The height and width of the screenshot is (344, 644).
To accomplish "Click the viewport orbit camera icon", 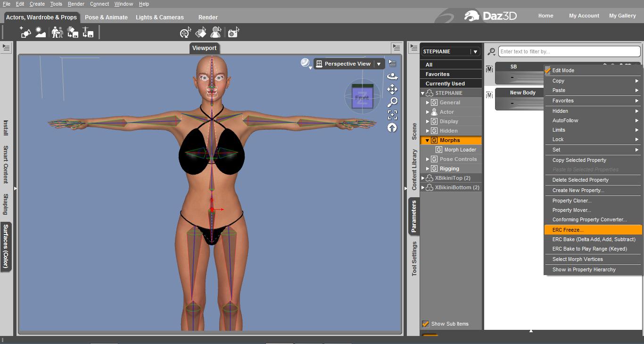I will point(392,76).
